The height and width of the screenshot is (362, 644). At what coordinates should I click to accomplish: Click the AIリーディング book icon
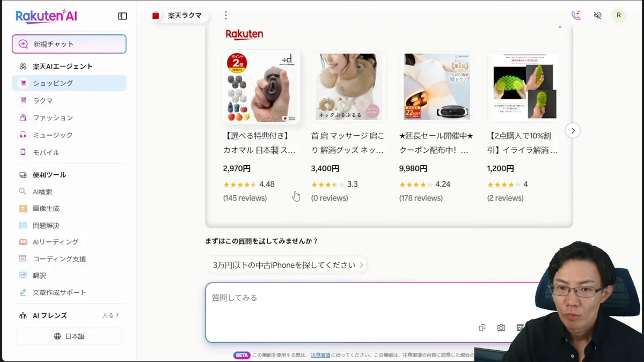23,242
